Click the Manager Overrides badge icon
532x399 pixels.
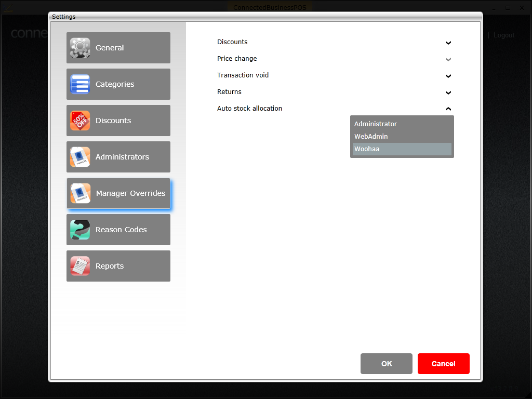tap(81, 193)
